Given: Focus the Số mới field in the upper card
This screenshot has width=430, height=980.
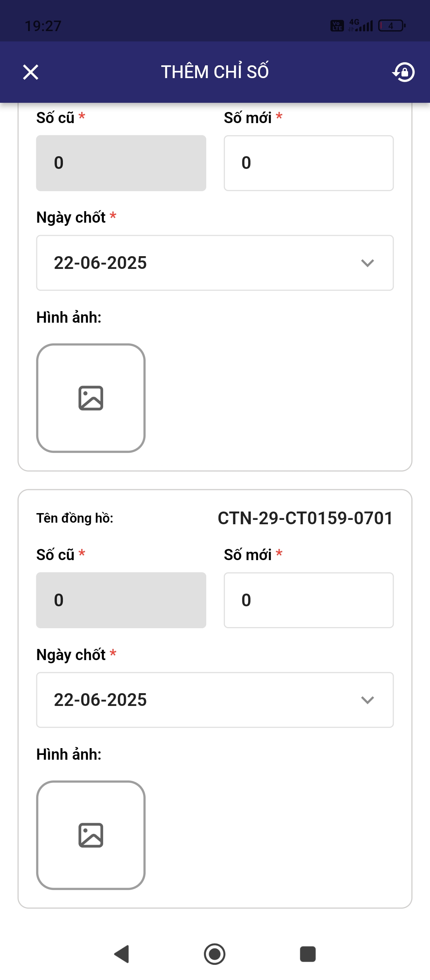Looking at the screenshot, I should point(309,163).
